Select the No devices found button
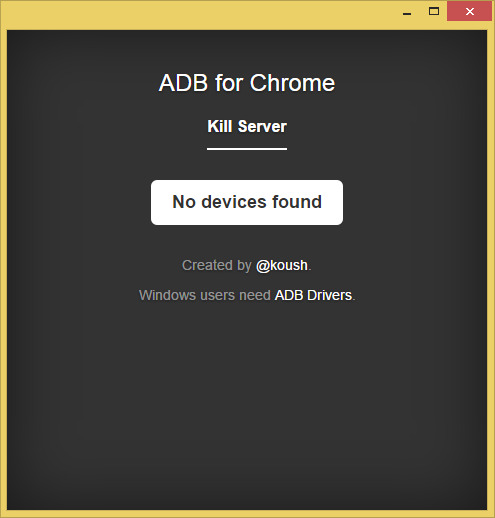The image size is (495, 518). [247, 202]
